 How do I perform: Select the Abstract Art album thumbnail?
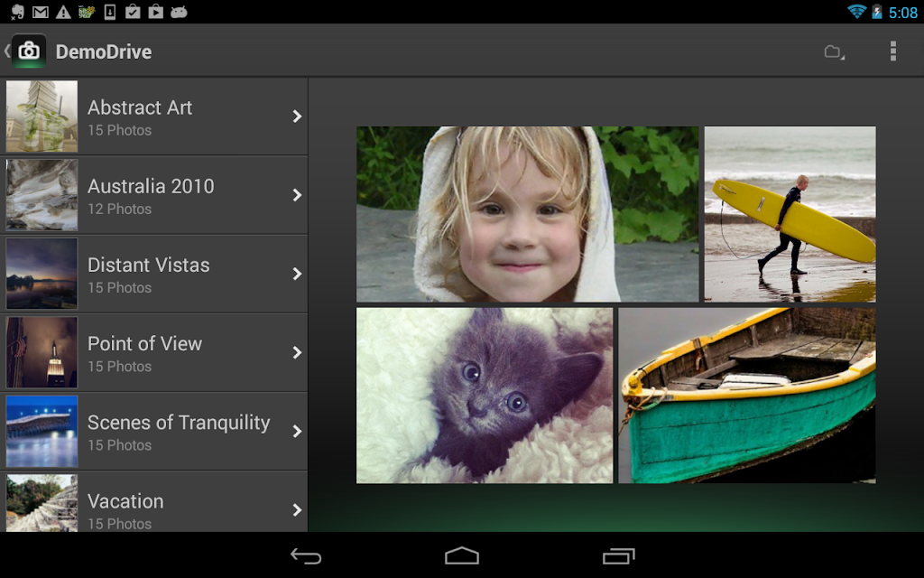[x=42, y=117]
